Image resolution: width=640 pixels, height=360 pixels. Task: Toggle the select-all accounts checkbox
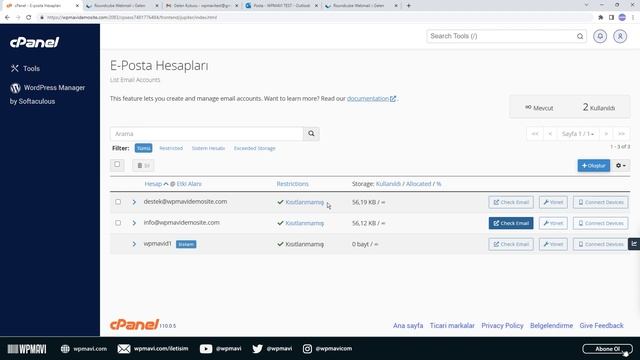click(x=117, y=164)
